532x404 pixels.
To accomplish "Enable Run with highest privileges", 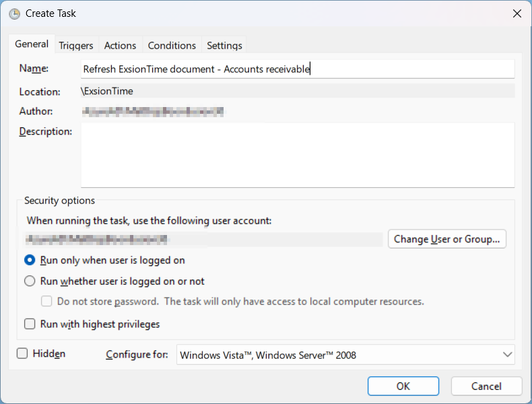I will [30, 324].
